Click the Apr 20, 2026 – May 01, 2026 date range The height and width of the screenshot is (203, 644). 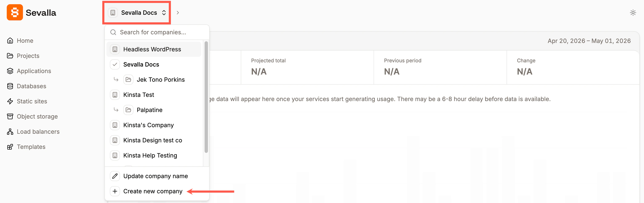589,41
